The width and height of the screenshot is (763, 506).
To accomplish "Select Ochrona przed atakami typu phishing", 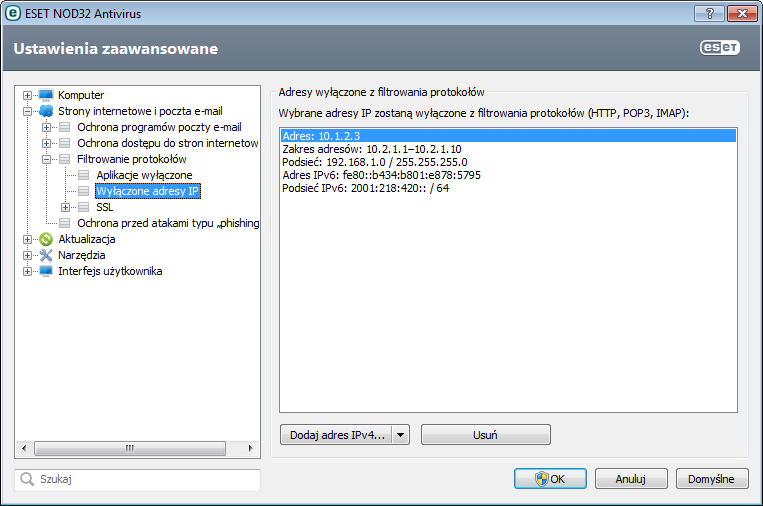I will [168, 223].
